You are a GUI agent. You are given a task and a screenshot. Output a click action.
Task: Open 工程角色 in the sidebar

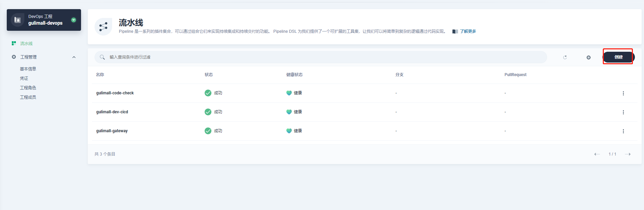(28, 88)
